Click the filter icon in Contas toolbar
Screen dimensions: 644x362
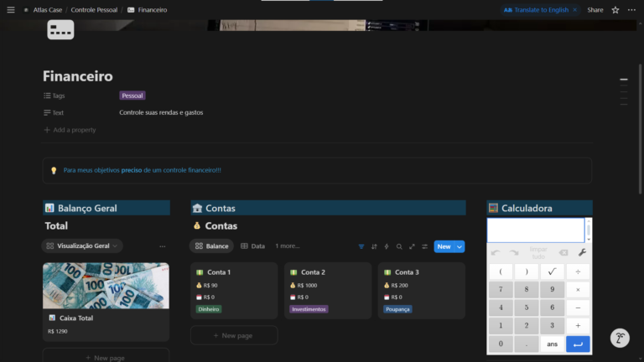coord(361,246)
